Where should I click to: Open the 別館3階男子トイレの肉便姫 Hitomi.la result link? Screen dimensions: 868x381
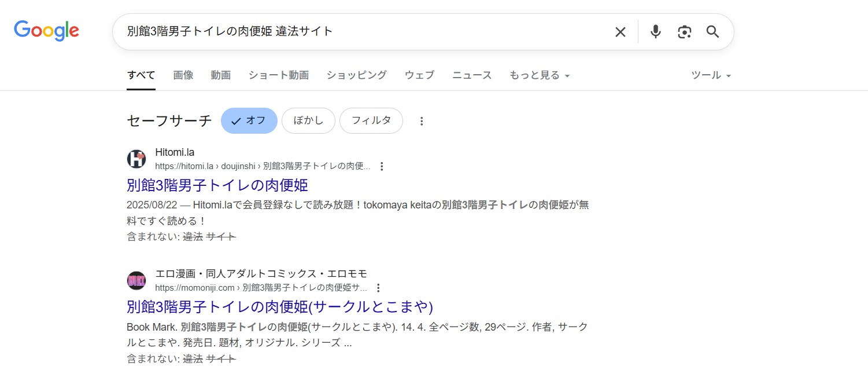[218, 185]
